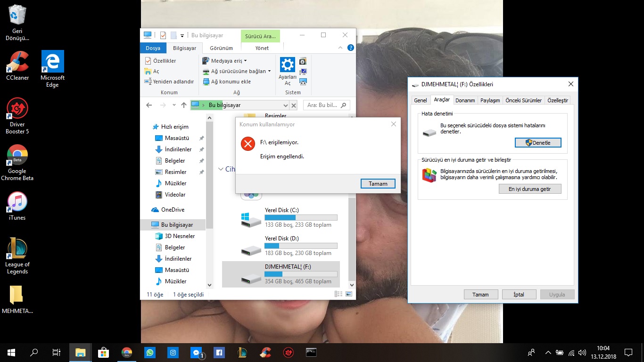644x362 pixels.
Task: Click the X stop button beside address bar
Action: (294, 106)
